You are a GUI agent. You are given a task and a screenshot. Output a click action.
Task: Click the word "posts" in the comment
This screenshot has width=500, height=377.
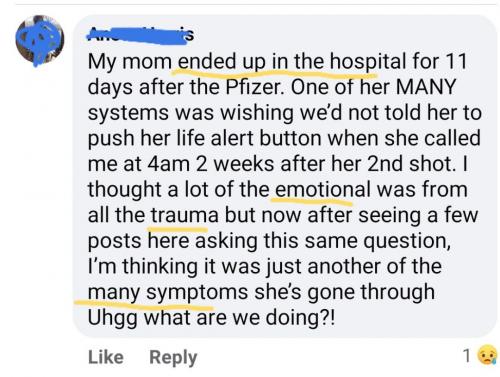pos(114,241)
